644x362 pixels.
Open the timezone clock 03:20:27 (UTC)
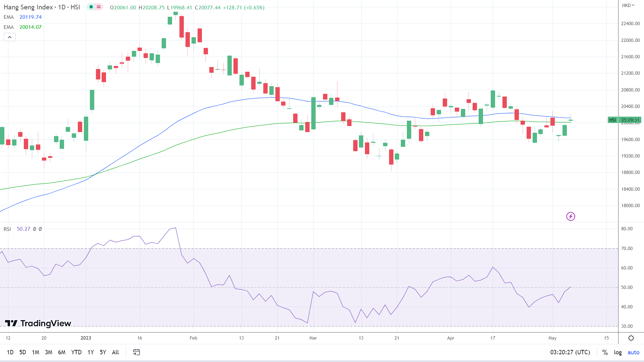coord(570,352)
